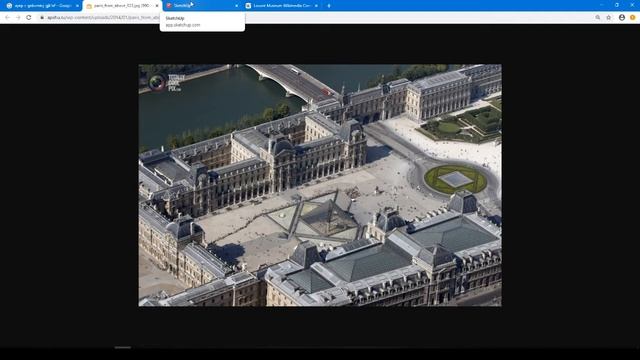Screen dimensions: 640x360
Task: Restore down the browser window
Action: (617, 5)
